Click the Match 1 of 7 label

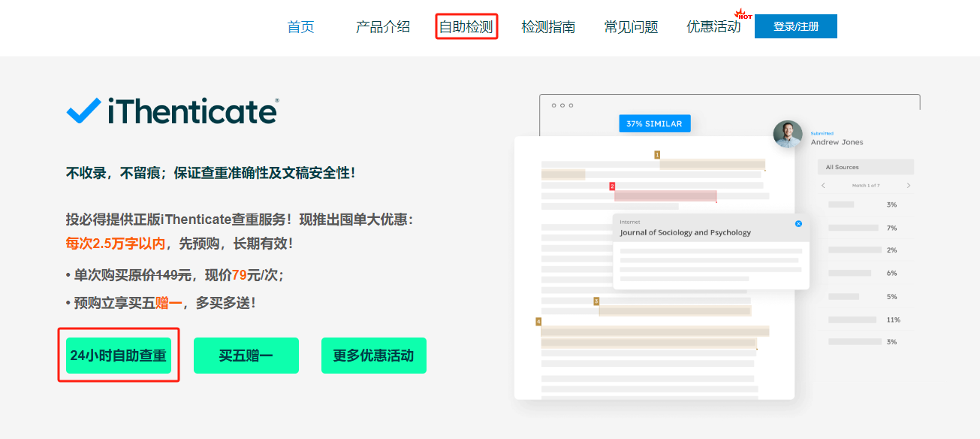(x=866, y=185)
